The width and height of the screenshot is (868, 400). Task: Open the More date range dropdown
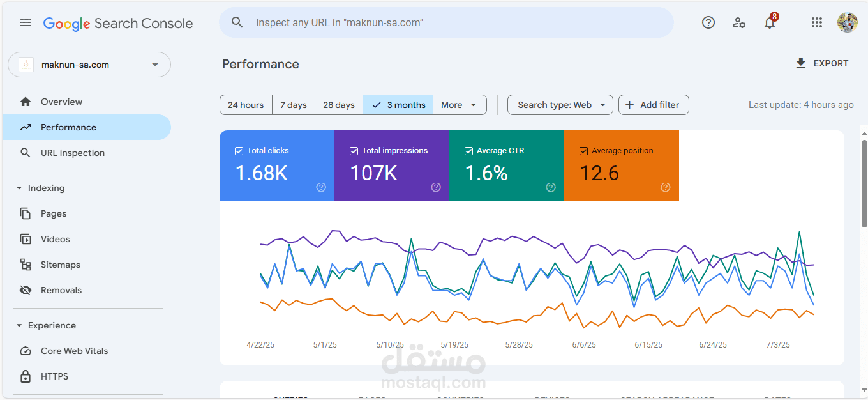(460, 105)
